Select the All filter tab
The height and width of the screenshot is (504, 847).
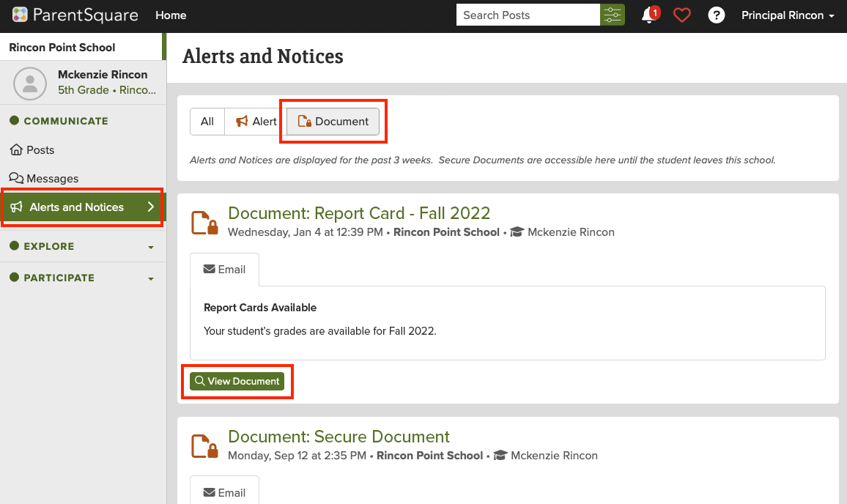[x=207, y=122]
